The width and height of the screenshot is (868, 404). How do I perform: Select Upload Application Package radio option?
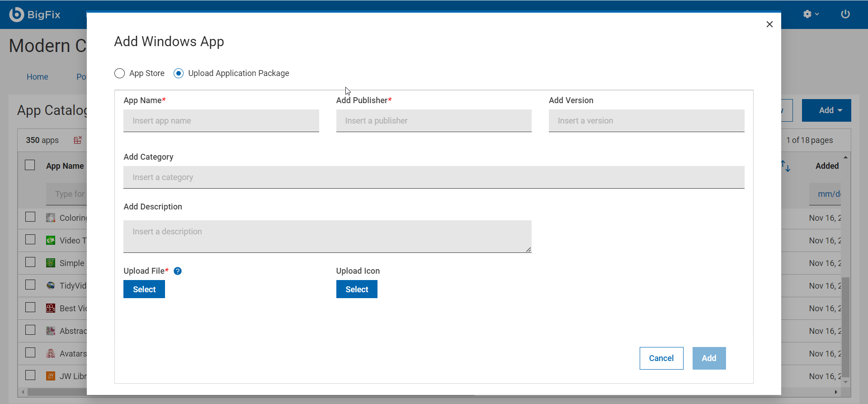[x=179, y=73]
